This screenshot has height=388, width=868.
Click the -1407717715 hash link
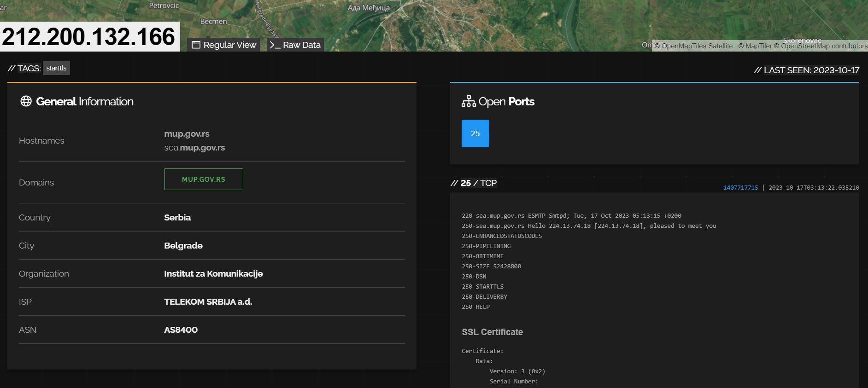pyautogui.click(x=739, y=188)
